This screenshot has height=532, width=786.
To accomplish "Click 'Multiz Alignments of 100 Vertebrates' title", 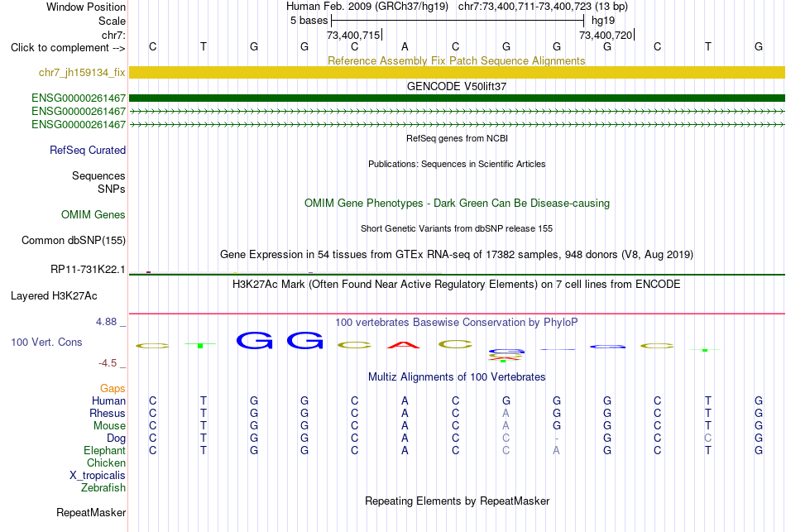I will (457, 377).
